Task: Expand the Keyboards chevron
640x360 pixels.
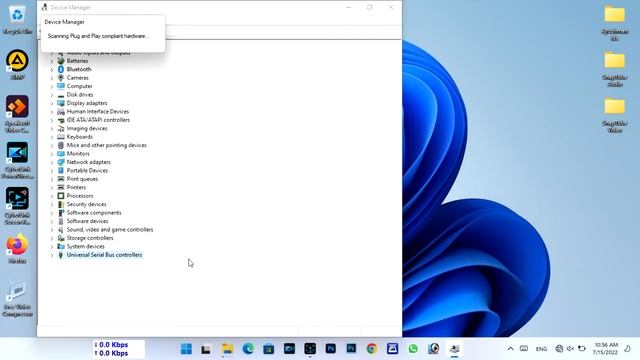Action: click(x=52, y=137)
